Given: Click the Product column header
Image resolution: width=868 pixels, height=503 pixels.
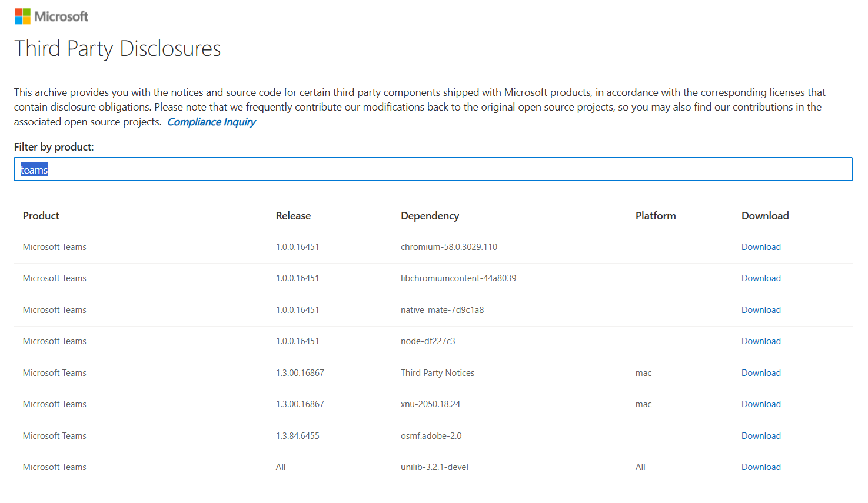Looking at the screenshot, I should (x=41, y=216).
